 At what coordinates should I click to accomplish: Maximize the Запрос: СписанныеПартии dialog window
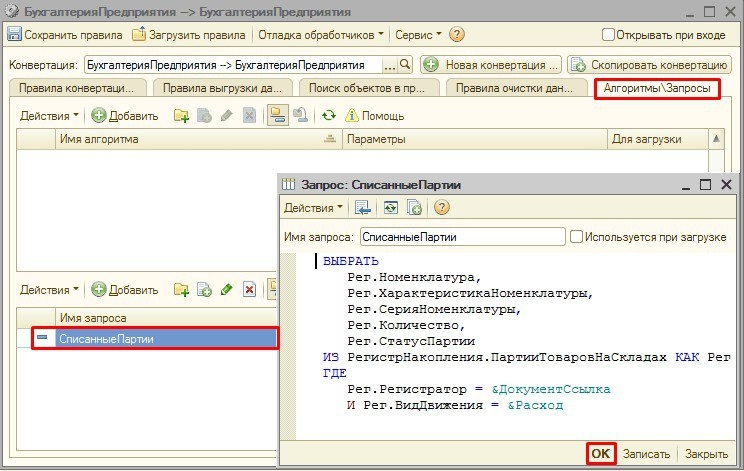pos(706,185)
